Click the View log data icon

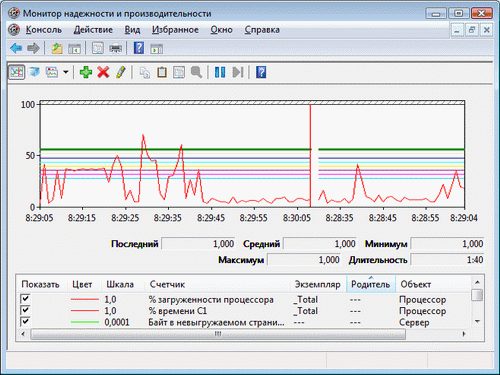34,72
